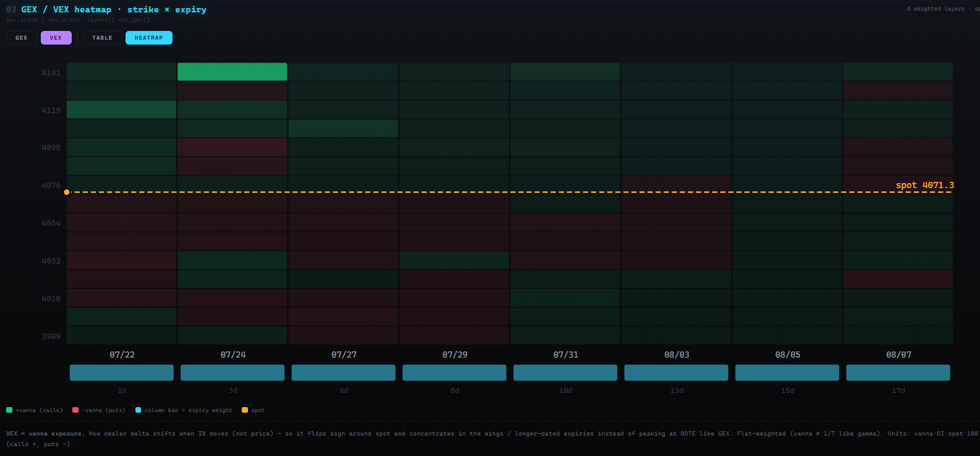Viewport: 980px width, 456px height.
Task: Click the 07/22 expiry weight bar
Action: point(122,372)
